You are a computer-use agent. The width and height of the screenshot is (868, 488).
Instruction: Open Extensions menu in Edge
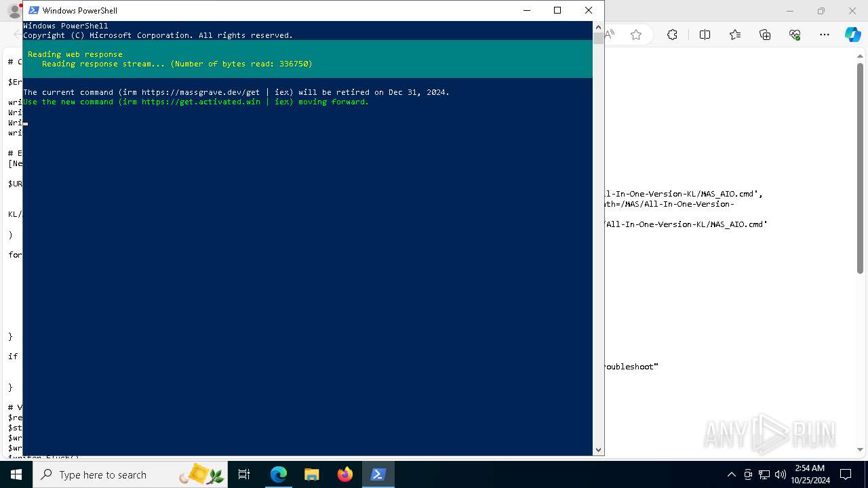(672, 35)
